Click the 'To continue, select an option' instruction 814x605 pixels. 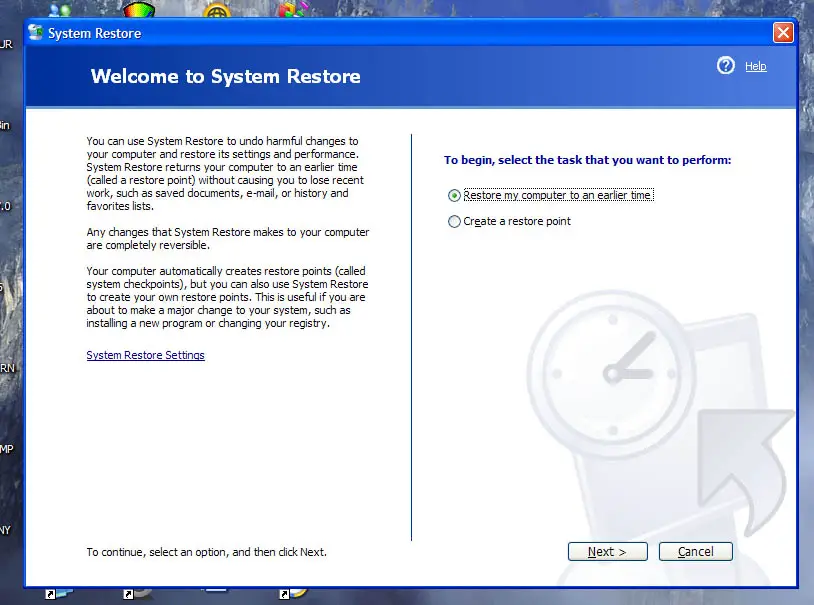tap(207, 552)
